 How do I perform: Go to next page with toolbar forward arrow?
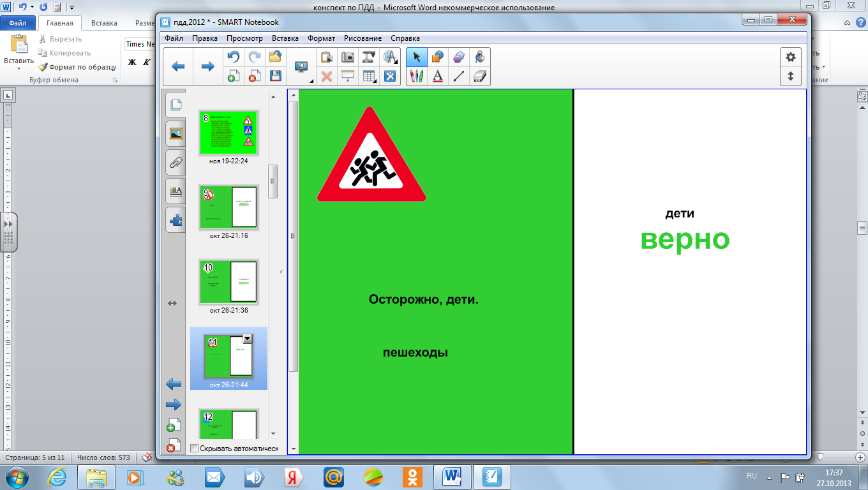207,66
